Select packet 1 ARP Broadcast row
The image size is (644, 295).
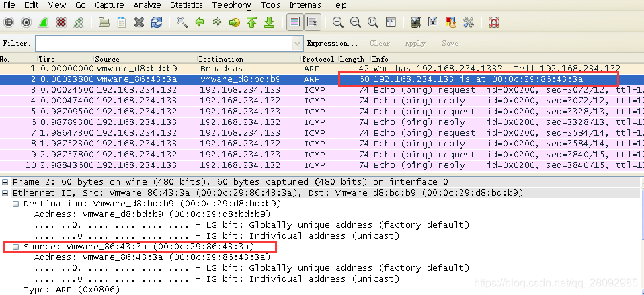pyautogui.click(x=322, y=69)
